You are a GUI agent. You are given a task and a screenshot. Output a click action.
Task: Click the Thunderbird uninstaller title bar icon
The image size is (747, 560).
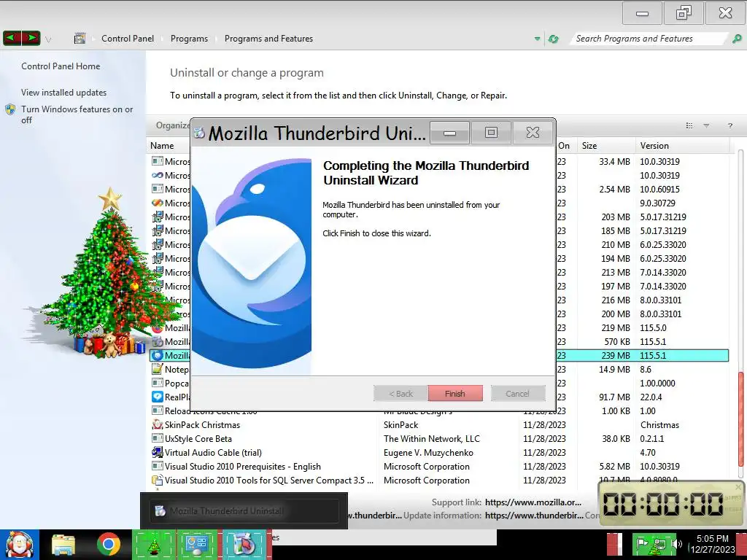[x=199, y=133]
